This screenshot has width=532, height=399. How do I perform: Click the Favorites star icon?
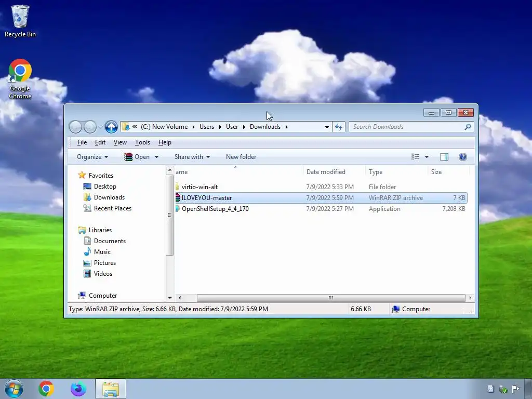82,175
